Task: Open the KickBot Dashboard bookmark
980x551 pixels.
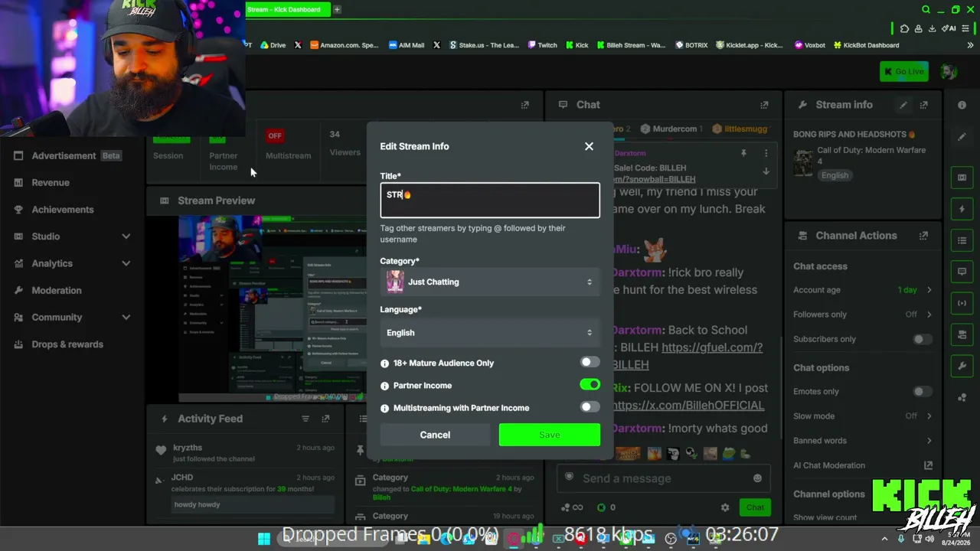Action: coord(866,45)
